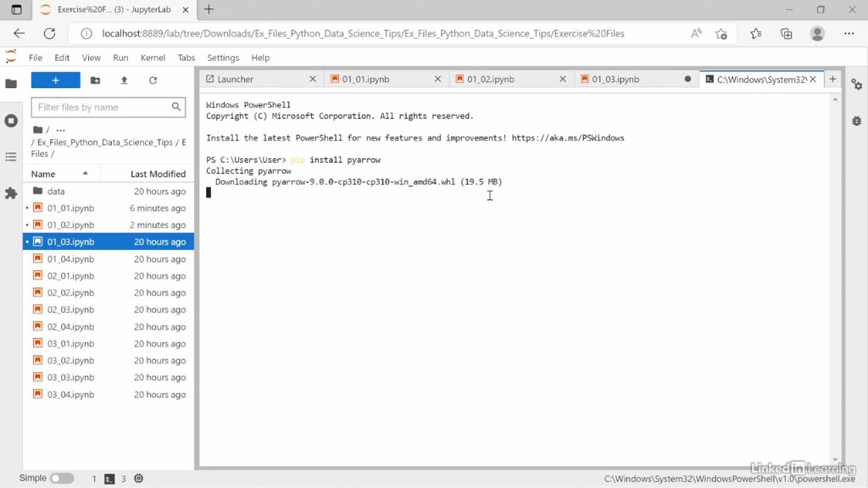Open the Property Inspector gears icon

coord(856,85)
